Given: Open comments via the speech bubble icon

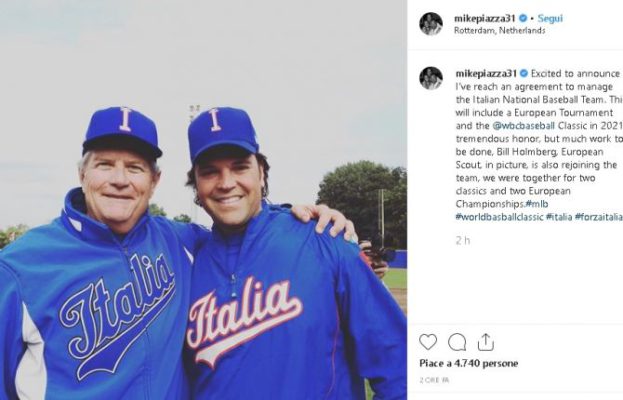Looking at the screenshot, I should click(457, 342).
